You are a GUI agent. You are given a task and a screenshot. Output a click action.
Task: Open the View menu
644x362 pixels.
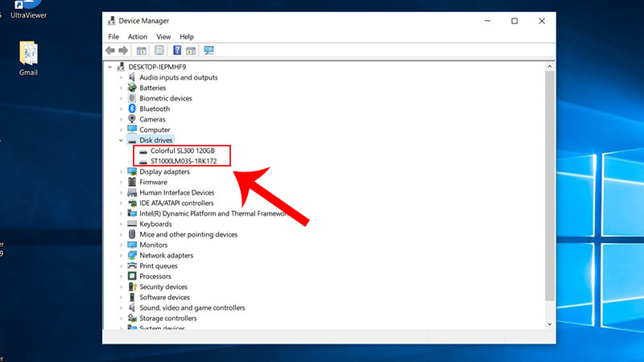click(163, 37)
